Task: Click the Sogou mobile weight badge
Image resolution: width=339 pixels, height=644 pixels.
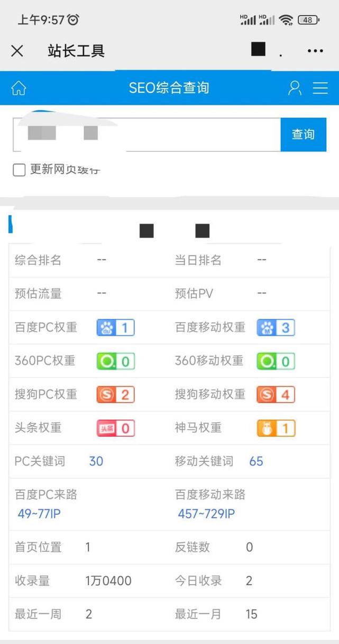Action: click(276, 395)
